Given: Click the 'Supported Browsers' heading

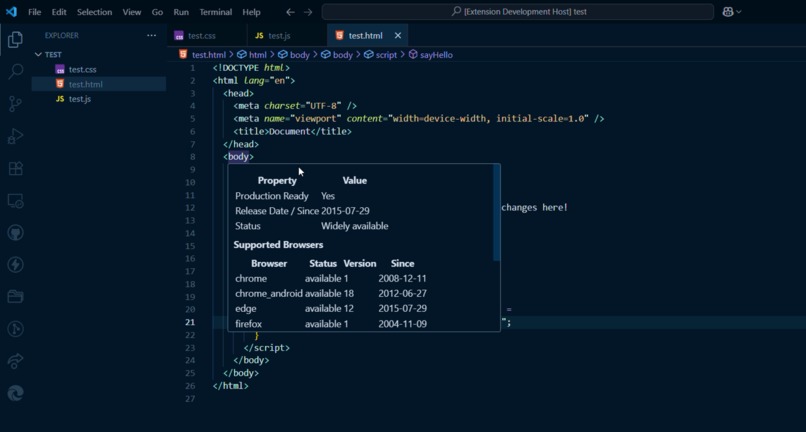Looking at the screenshot, I should click(x=278, y=245).
